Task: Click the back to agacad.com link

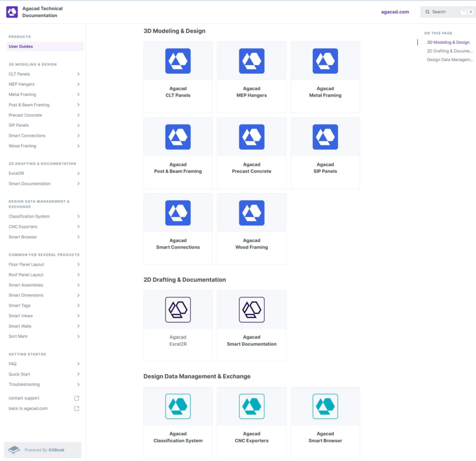Action: 28,408
